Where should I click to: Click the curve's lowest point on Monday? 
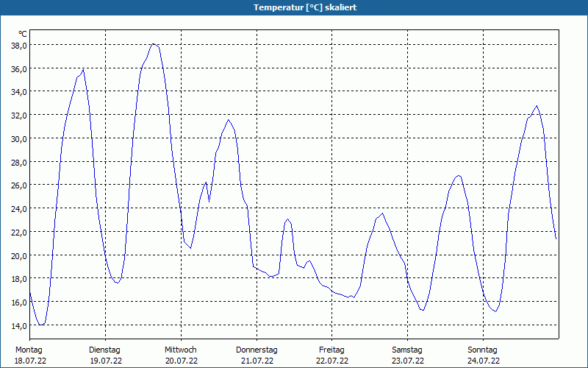(42, 325)
